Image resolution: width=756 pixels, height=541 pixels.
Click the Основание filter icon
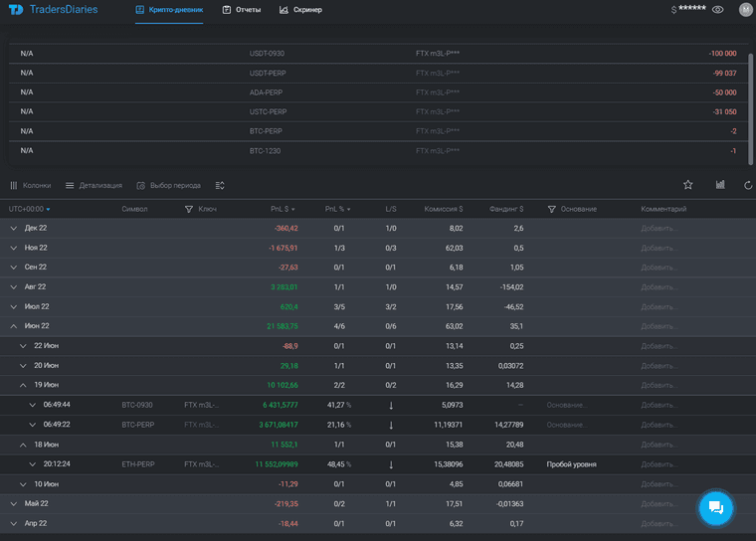tap(551, 209)
